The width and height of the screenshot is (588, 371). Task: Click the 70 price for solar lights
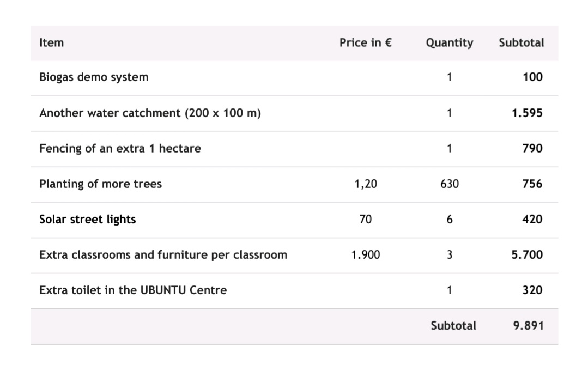pyautogui.click(x=366, y=219)
